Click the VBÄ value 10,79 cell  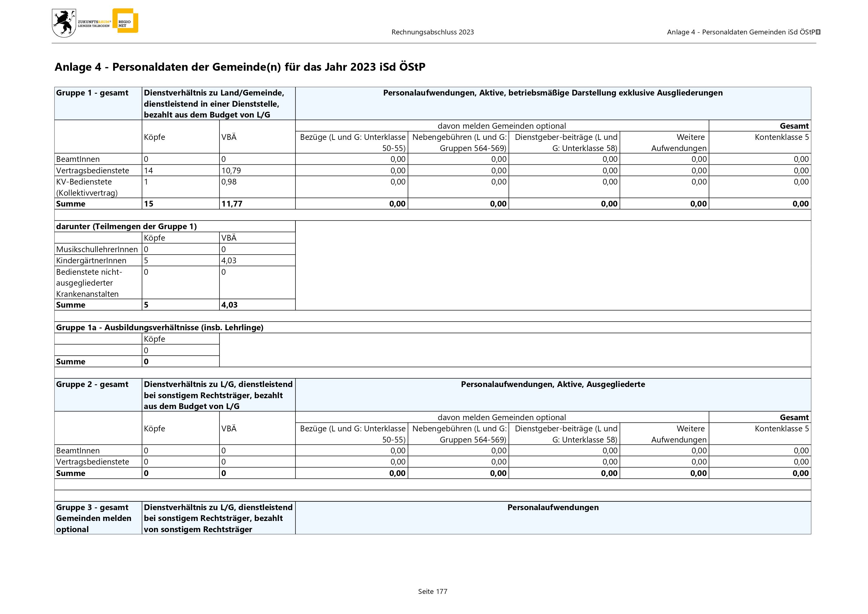pos(231,171)
